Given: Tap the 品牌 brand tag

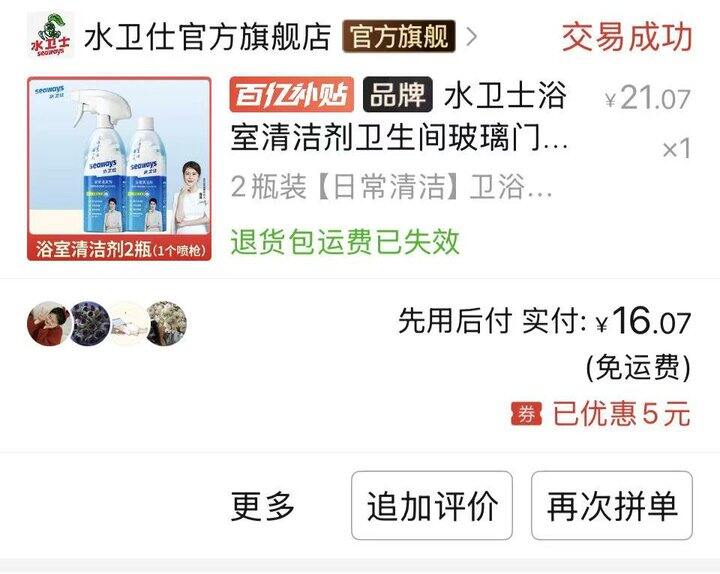Looking at the screenshot, I should [x=398, y=95].
